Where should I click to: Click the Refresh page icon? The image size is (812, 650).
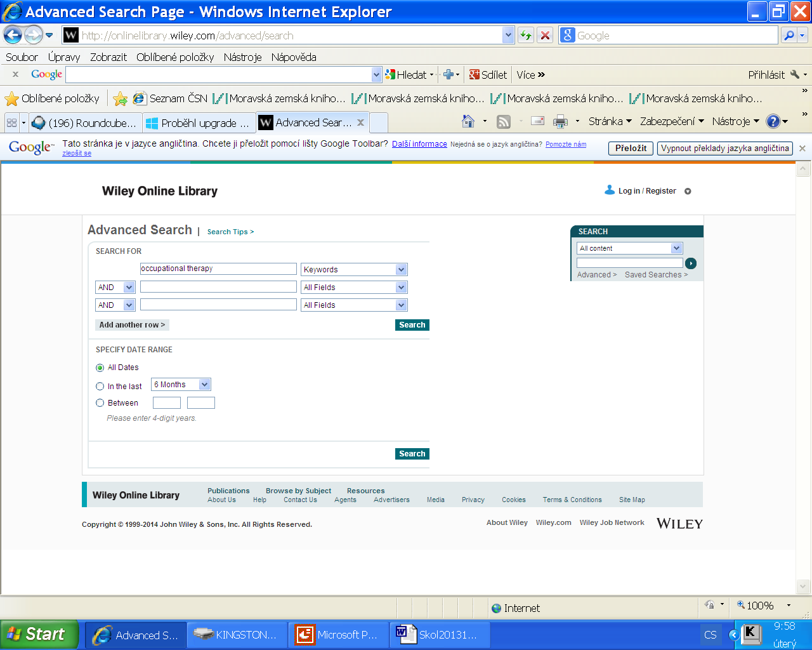point(526,36)
